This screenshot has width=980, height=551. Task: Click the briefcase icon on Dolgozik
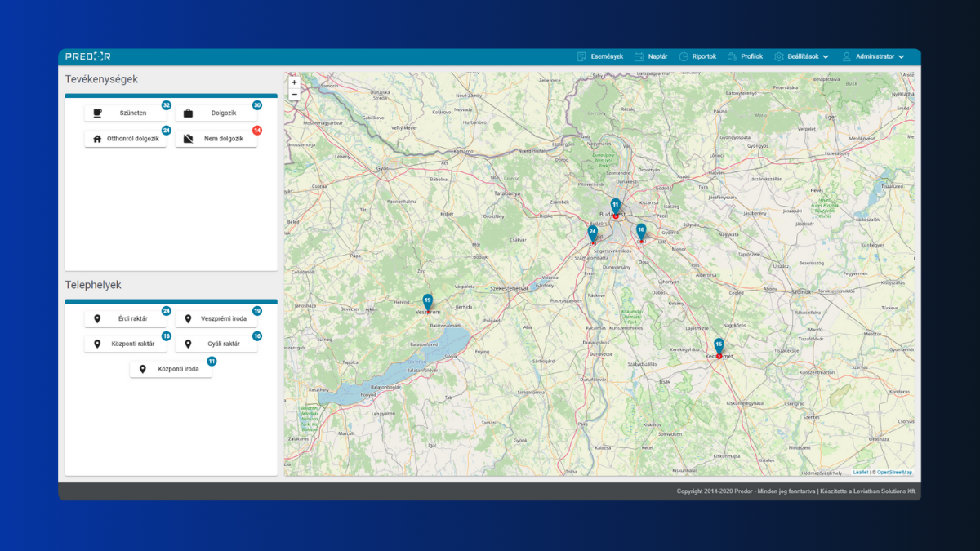pyautogui.click(x=188, y=113)
